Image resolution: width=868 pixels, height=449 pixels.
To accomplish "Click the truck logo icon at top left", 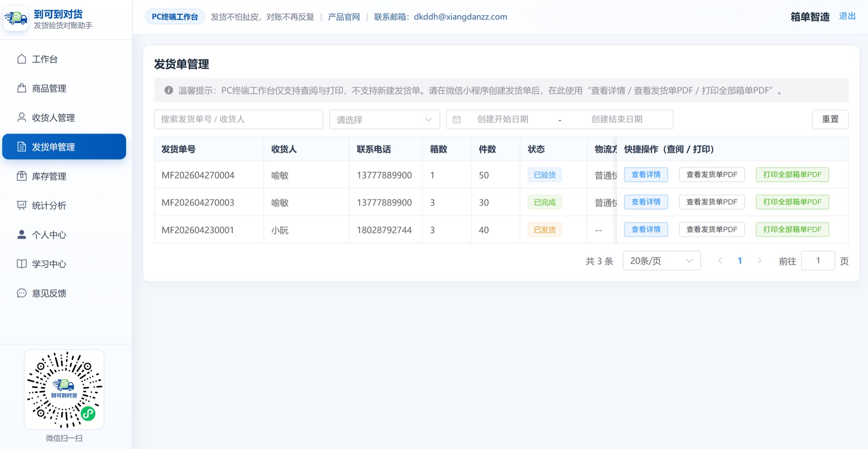I will (16, 19).
